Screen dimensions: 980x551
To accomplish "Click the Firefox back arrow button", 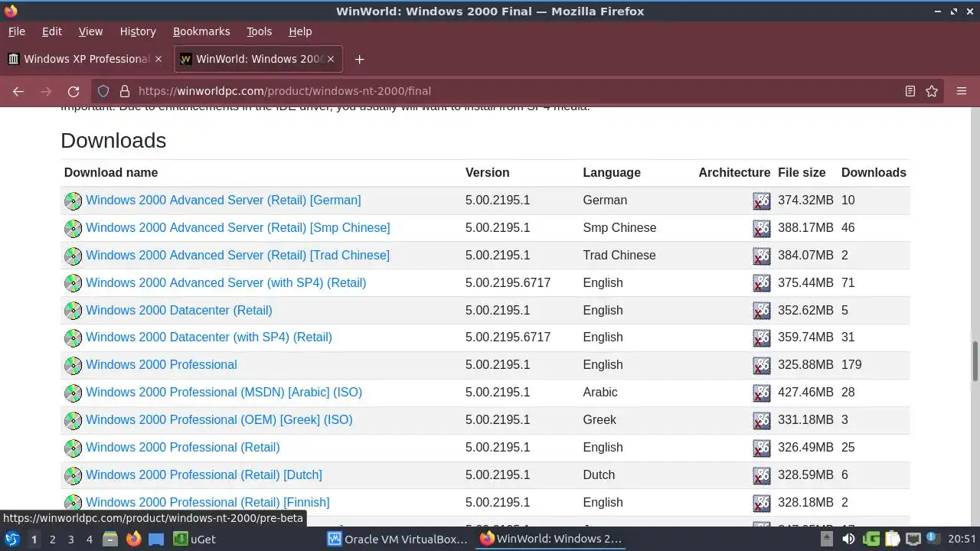I will (18, 91).
